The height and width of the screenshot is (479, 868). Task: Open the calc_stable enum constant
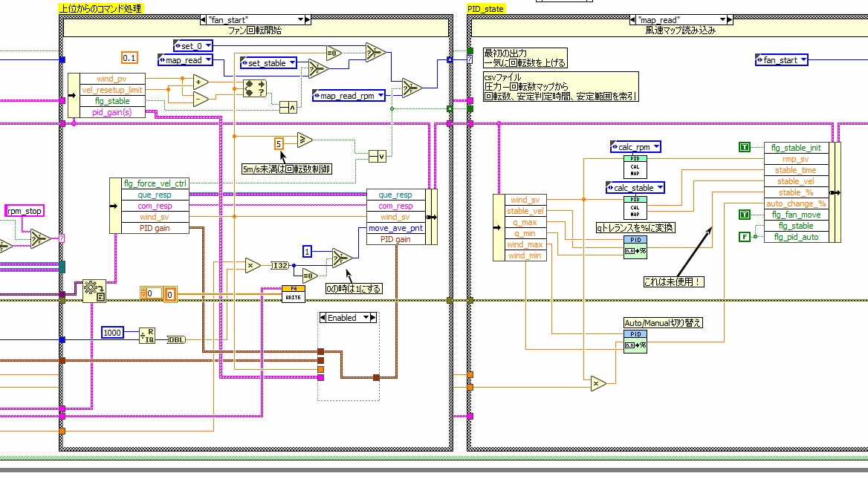[635, 187]
